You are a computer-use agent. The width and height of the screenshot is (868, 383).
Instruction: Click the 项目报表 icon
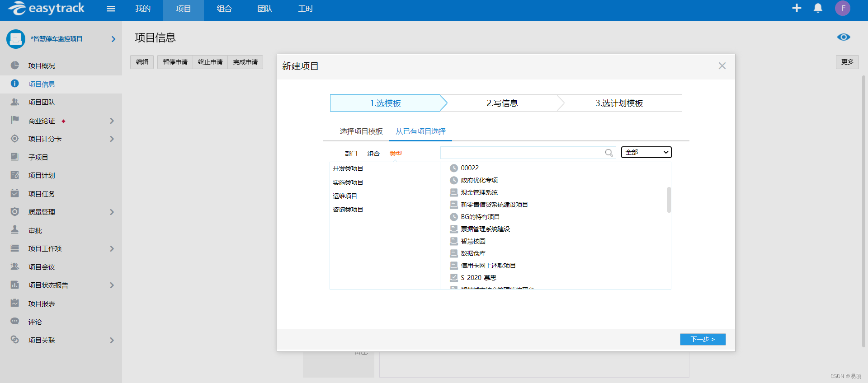click(x=15, y=303)
